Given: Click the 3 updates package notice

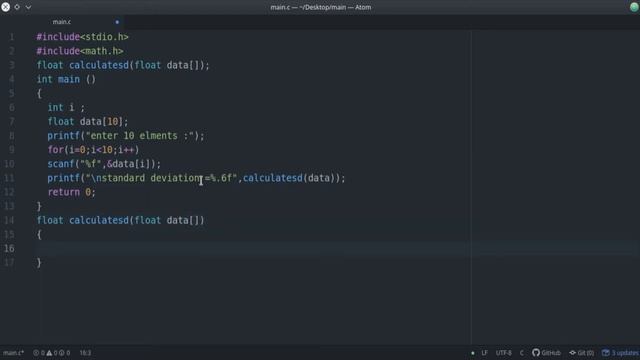Looking at the screenshot, I should coord(620,353).
